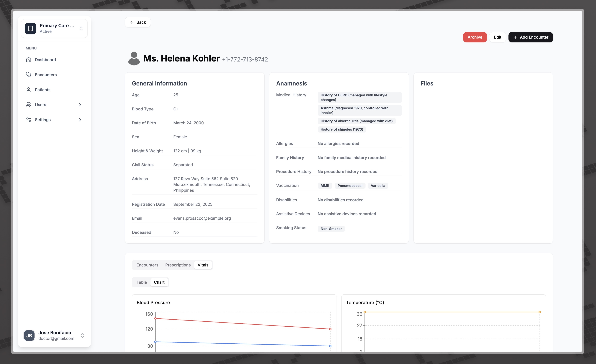This screenshot has height=364, width=596.
Task: Open the Encounters tab
Action: (147, 265)
